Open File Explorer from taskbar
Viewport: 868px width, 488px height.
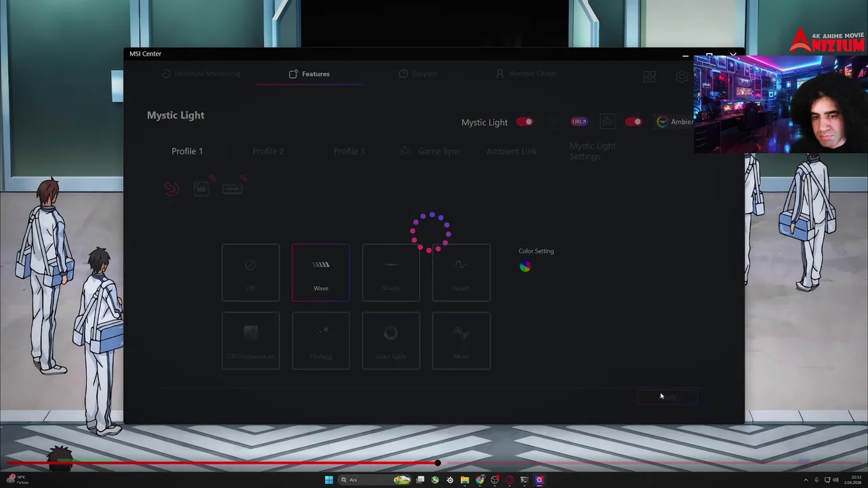[x=465, y=480]
